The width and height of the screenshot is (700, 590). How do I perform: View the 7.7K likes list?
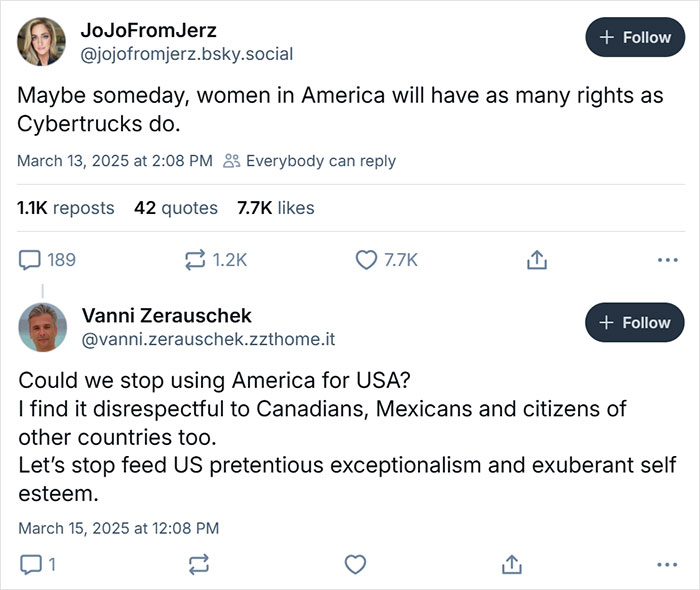coord(275,208)
